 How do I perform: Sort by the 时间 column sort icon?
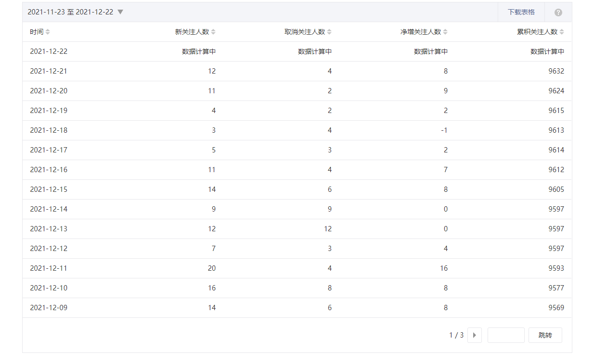48,32
